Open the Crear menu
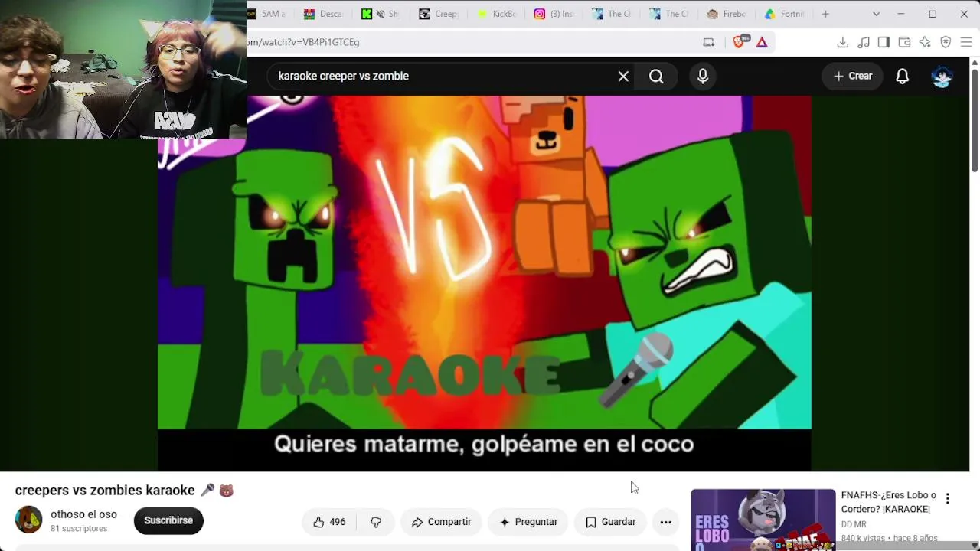The image size is (980, 551). [853, 76]
